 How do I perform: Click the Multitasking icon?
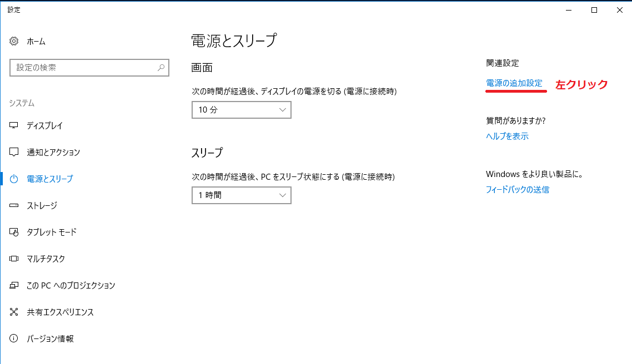tap(14, 259)
